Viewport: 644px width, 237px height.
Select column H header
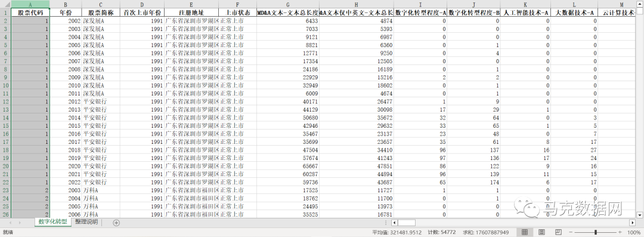pos(357,4)
